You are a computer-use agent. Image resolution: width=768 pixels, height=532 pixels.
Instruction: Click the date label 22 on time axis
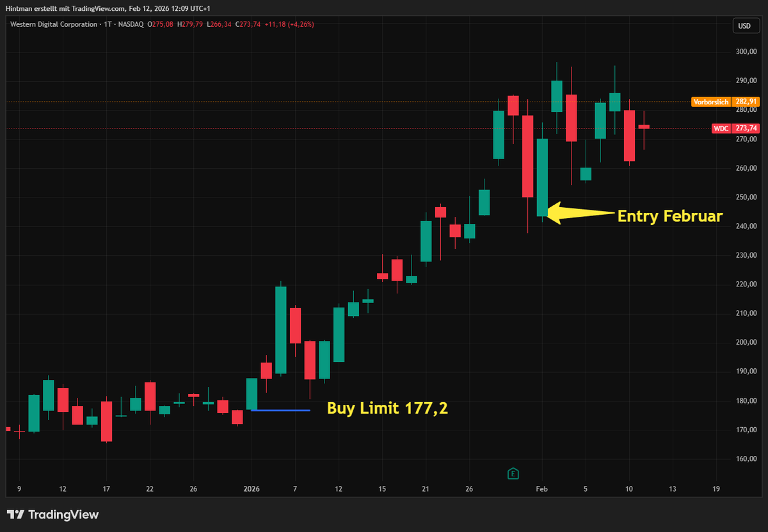point(150,489)
